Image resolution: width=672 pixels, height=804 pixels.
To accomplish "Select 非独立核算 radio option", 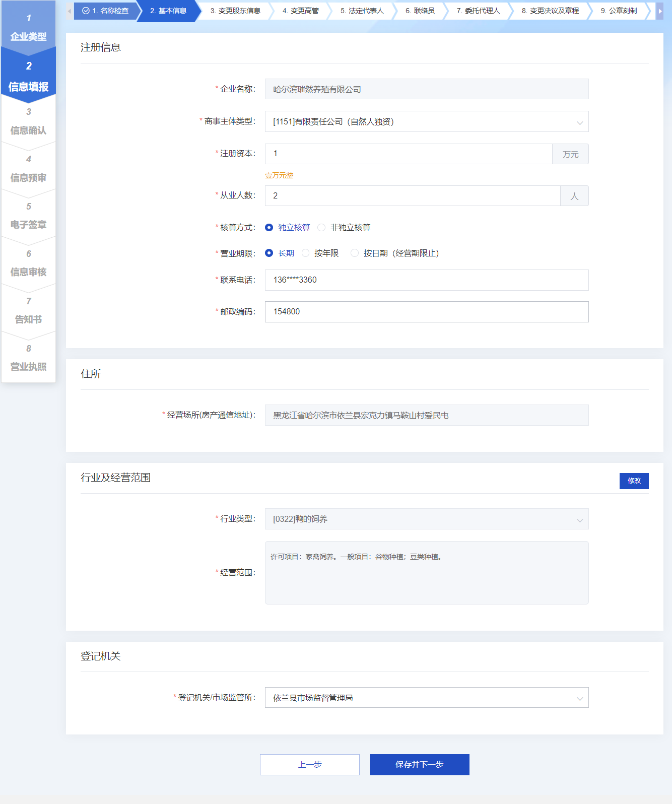I will tap(321, 228).
